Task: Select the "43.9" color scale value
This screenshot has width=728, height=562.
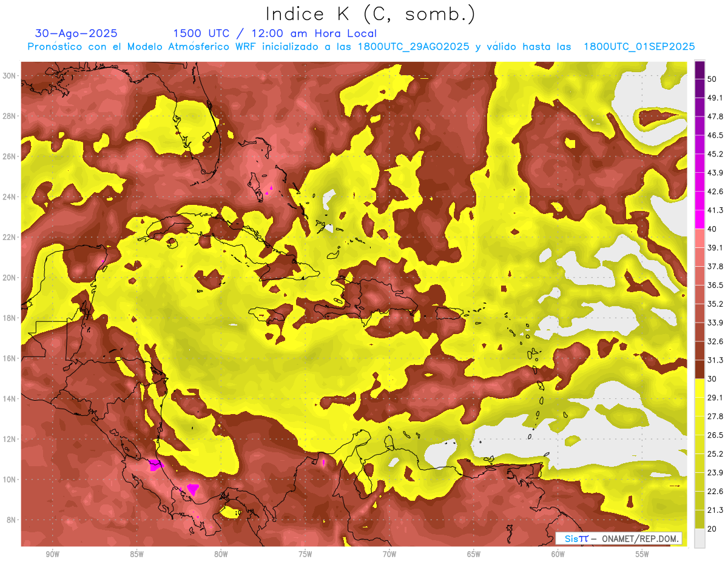Action: [x=715, y=173]
